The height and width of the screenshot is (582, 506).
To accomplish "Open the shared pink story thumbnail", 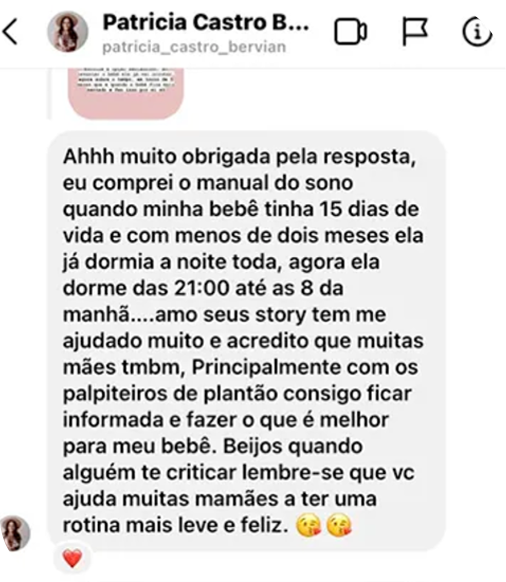I will coord(125,93).
